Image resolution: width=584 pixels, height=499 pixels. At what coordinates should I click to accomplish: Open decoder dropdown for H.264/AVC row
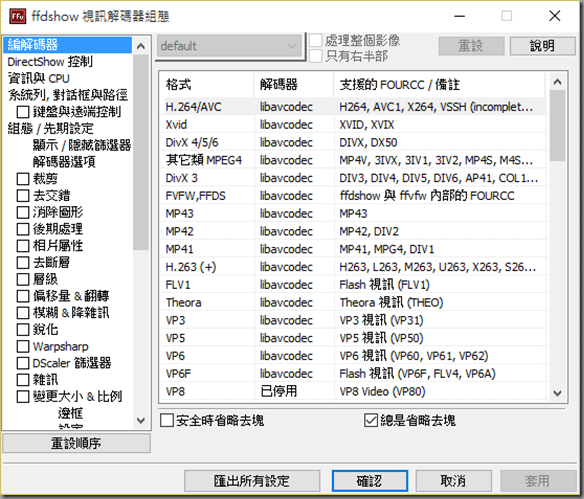(x=286, y=107)
